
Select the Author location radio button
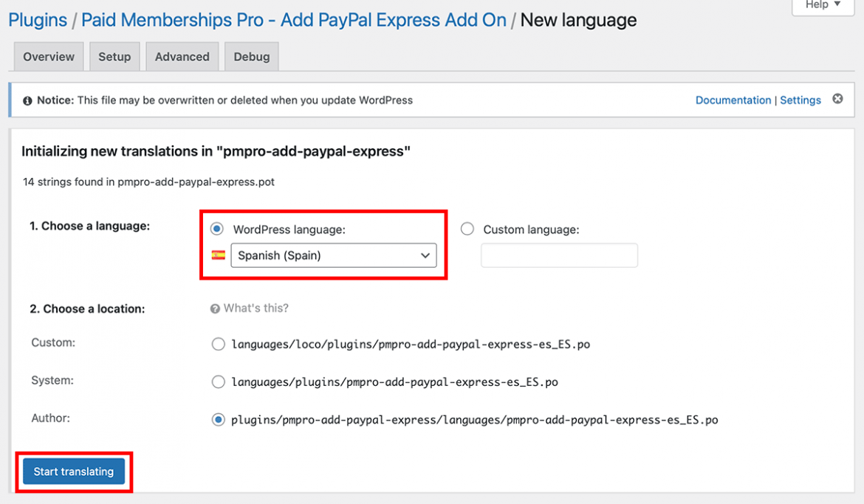(219, 419)
